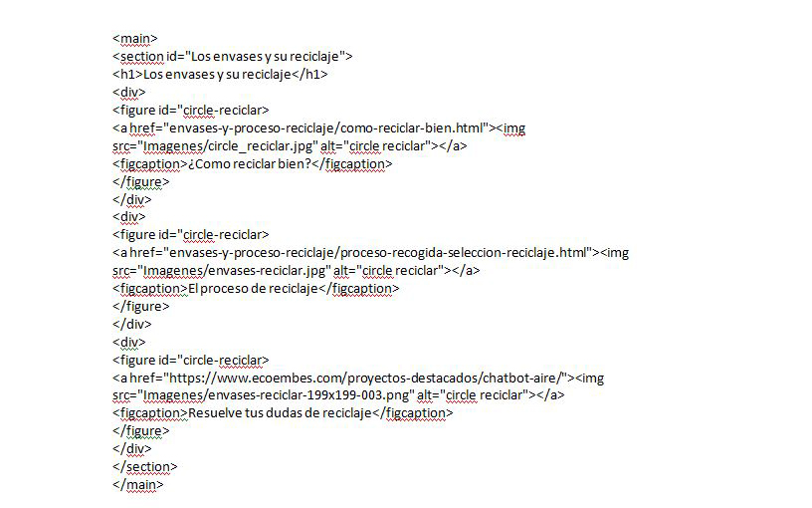Click the como-reciclar-bien.html href text
812x508 pixels.
[x=328, y=128]
